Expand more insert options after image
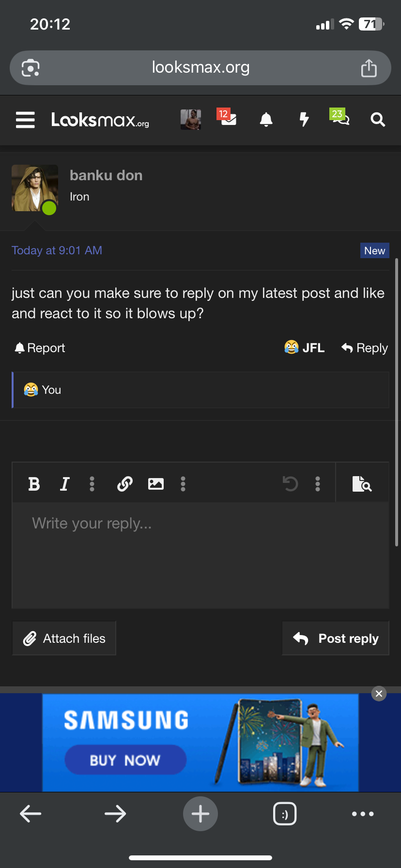401x868 pixels. (183, 484)
